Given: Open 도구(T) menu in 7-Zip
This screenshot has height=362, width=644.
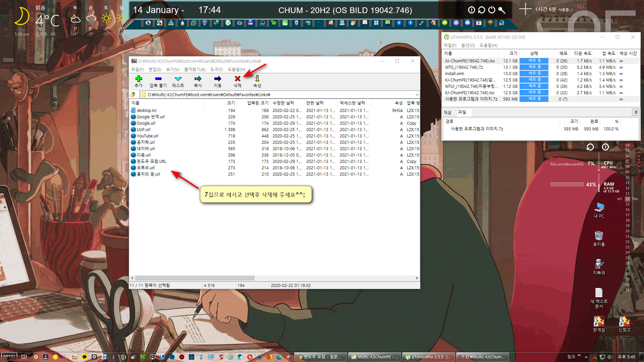Looking at the screenshot, I should click(217, 69).
